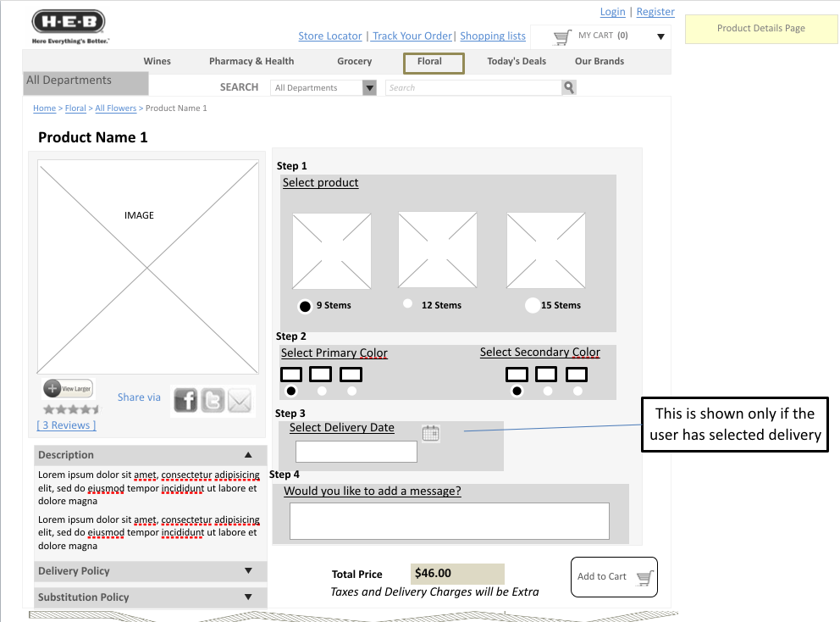Click the gift message text box

(x=450, y=521)
